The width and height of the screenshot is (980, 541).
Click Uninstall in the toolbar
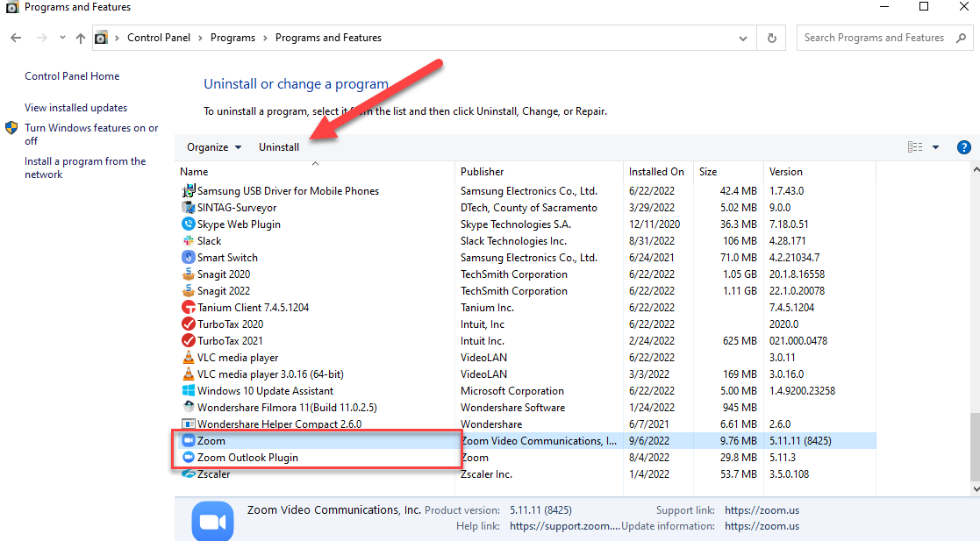[x=279, y=147]
